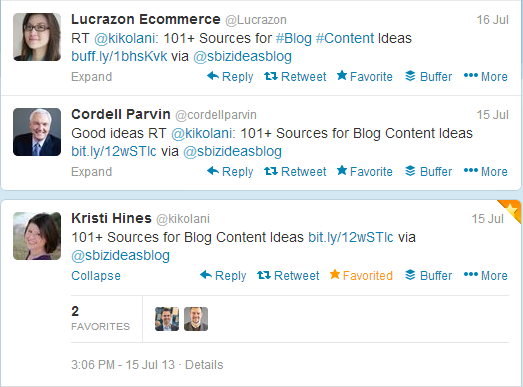Retweet Cordell Parvin's tweet
Screen dimensions: 523x387
pos(295,171)
